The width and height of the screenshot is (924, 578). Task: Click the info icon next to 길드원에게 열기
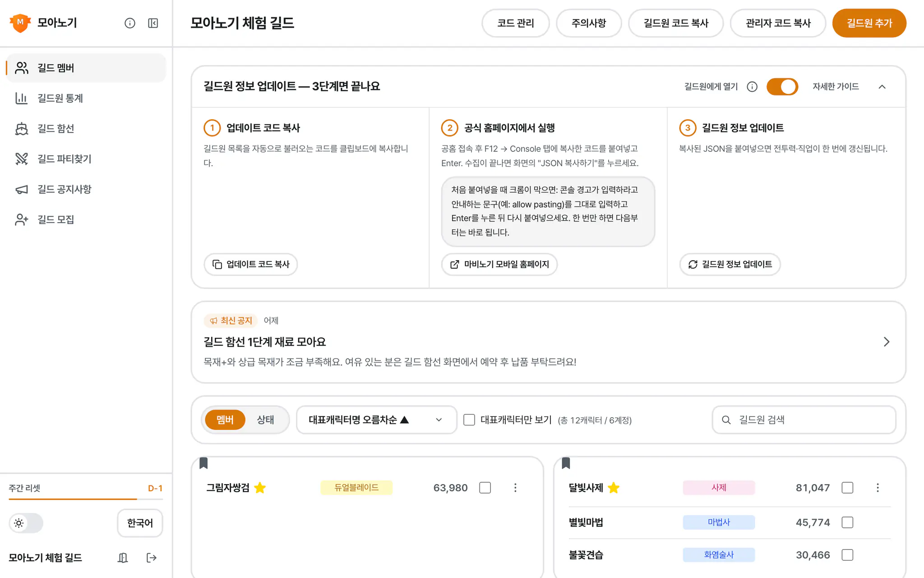pos(752,87)
